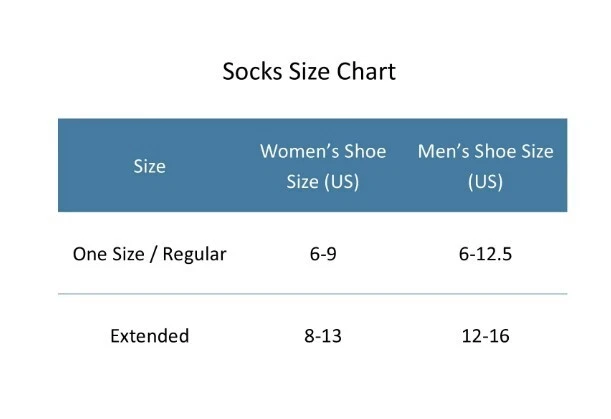Select the "Extended" row label

(x=149, y=336)
